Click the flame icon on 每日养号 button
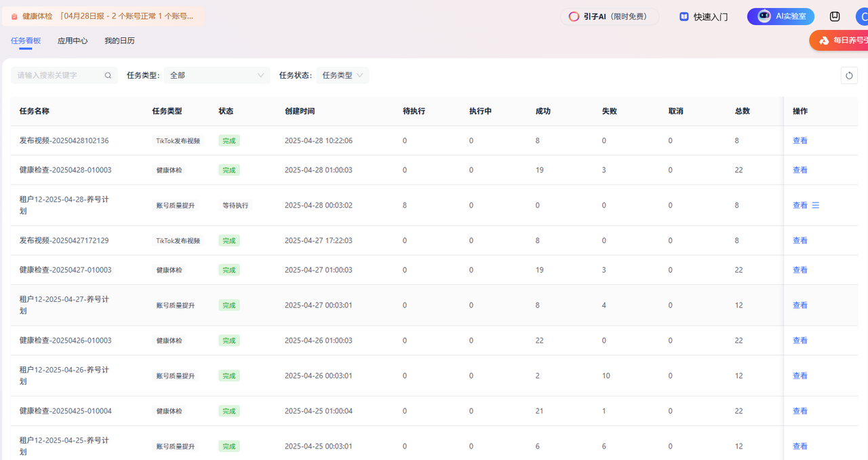The image size is (868, 460). click(824, 41)
